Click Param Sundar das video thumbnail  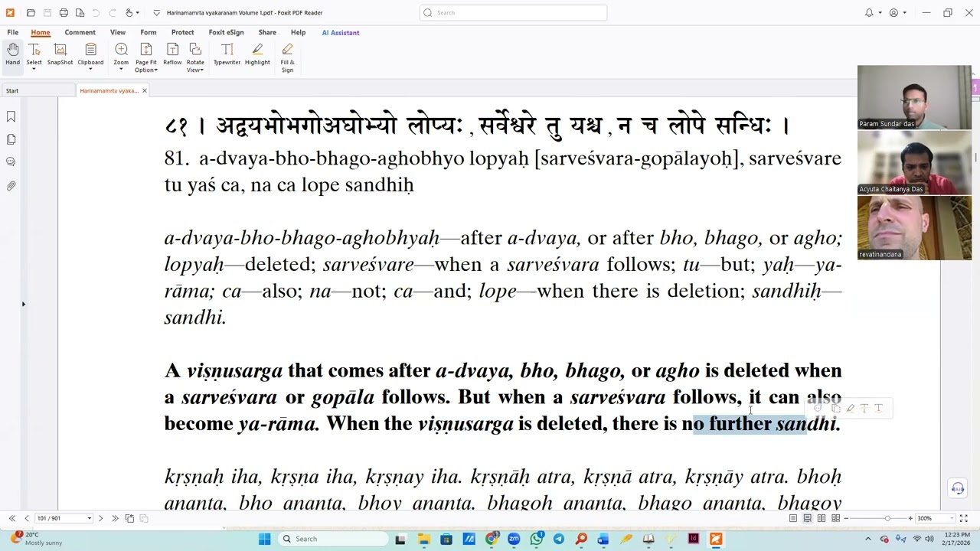[914, 97]
